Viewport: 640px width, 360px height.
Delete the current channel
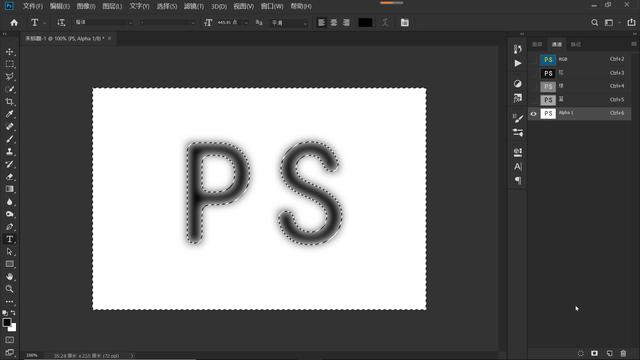click(623, 353)
